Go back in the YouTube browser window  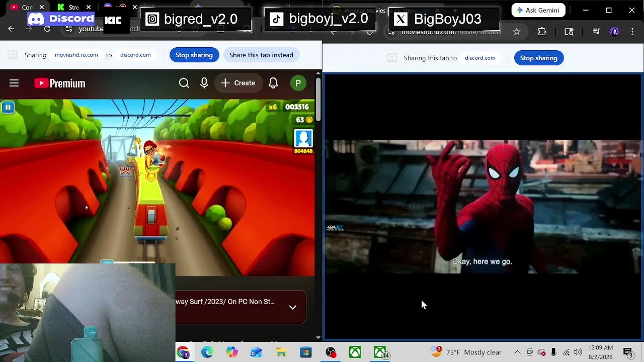point(11,29)
